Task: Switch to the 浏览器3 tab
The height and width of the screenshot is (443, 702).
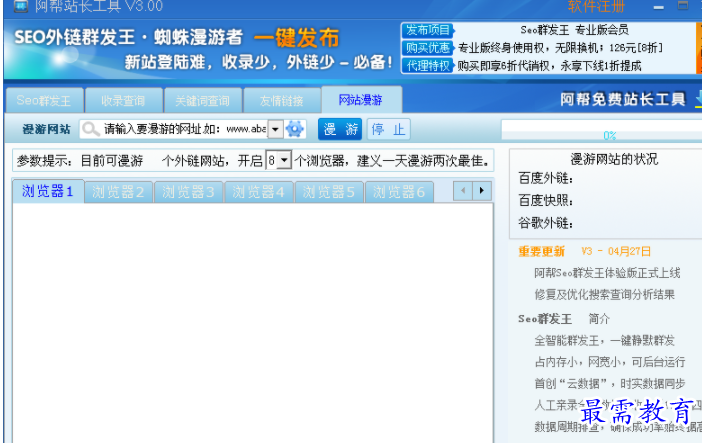Action: pyautogui.click(x=188, y=192)
